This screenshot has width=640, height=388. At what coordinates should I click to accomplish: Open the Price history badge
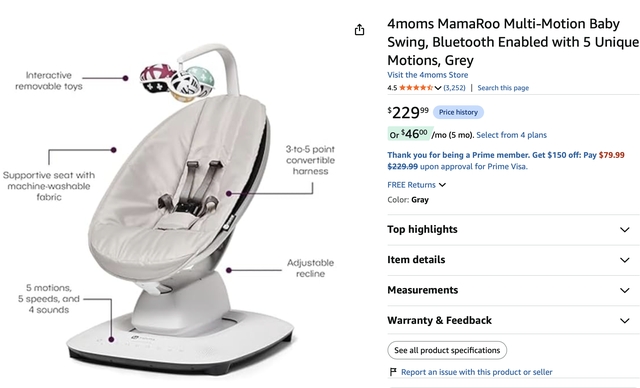point(458,112)
